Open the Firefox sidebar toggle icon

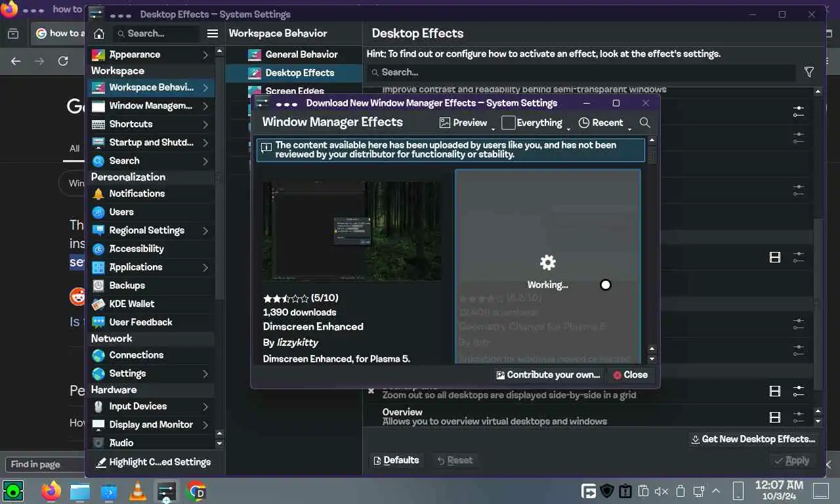(x=13, y=33)
